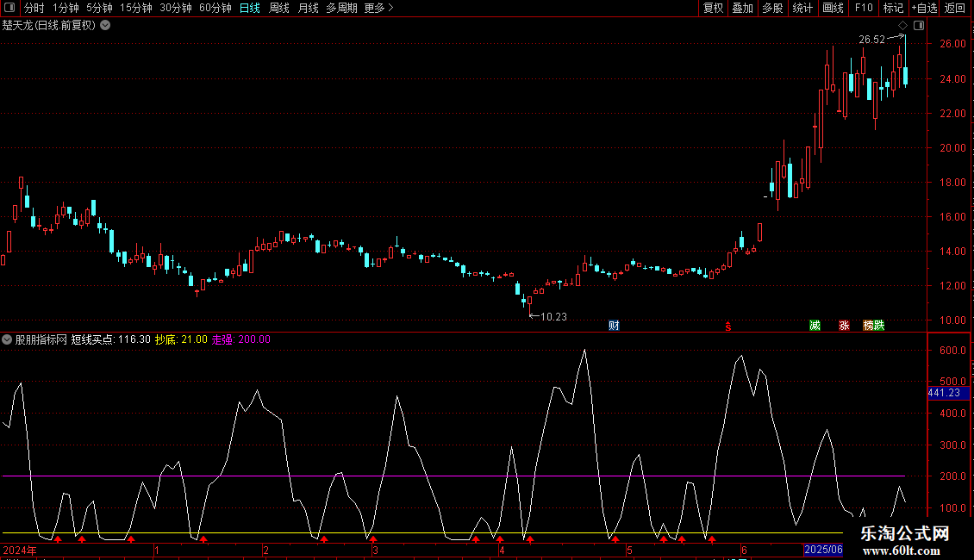Switch to 30分钟 period
Screen dimensions: 974x560
point(176,8)
